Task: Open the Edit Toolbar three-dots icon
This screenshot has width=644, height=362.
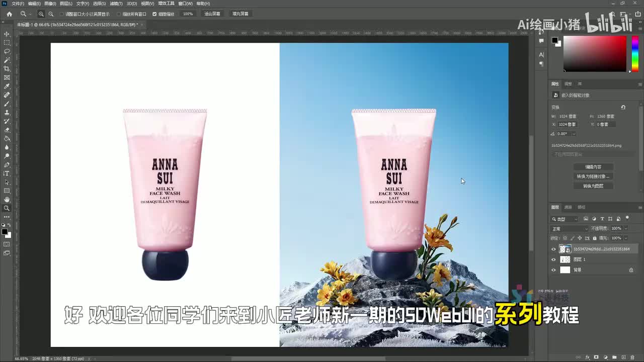Action: point(7,217)
